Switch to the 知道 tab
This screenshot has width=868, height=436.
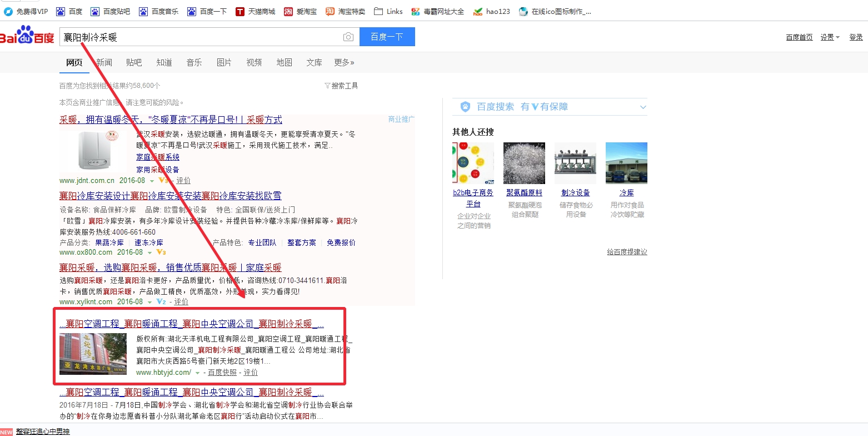[x=164, y=62]
